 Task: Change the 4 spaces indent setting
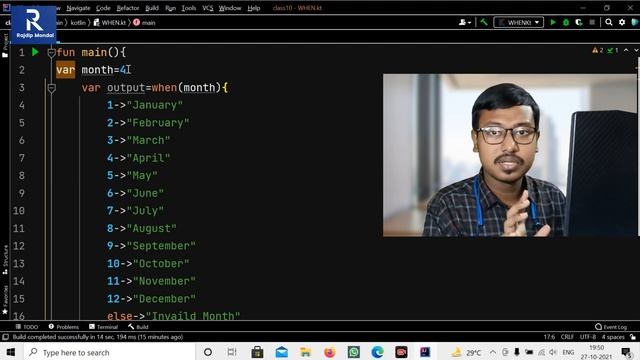[x=613, y=337]
